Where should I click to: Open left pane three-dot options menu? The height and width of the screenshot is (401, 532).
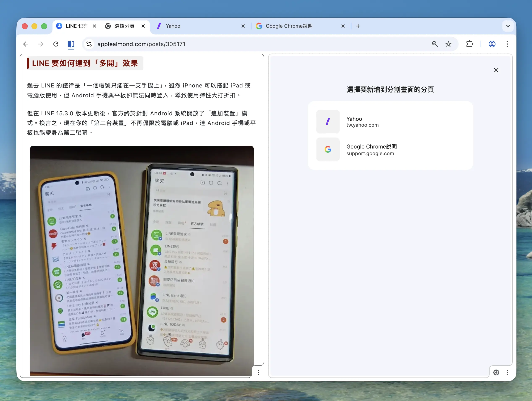258,372
